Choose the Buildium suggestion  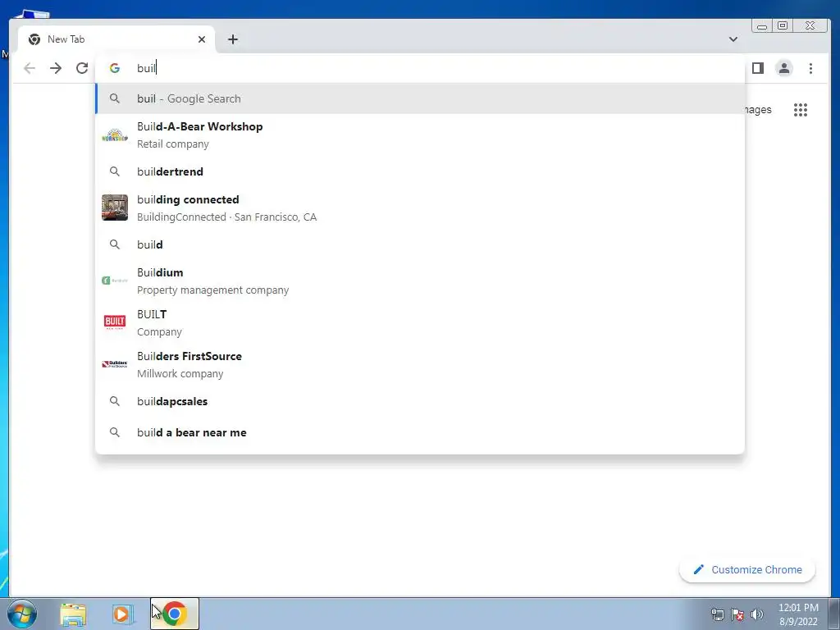[x=419, y=281]
